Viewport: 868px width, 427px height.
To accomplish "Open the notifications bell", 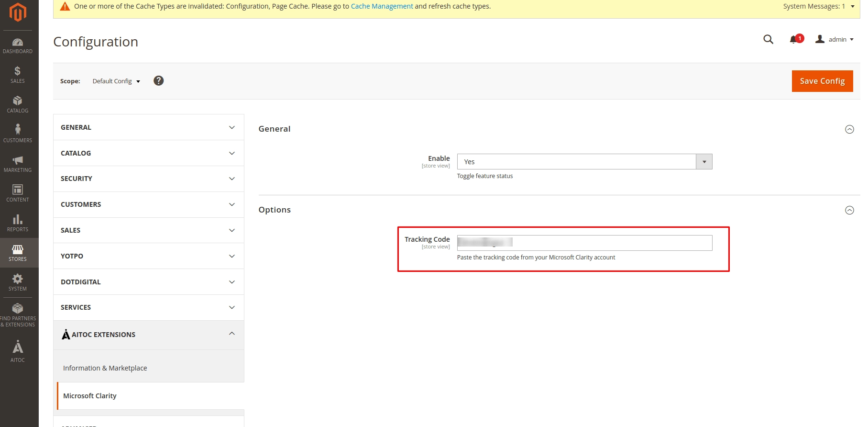I will click(796, 39).
